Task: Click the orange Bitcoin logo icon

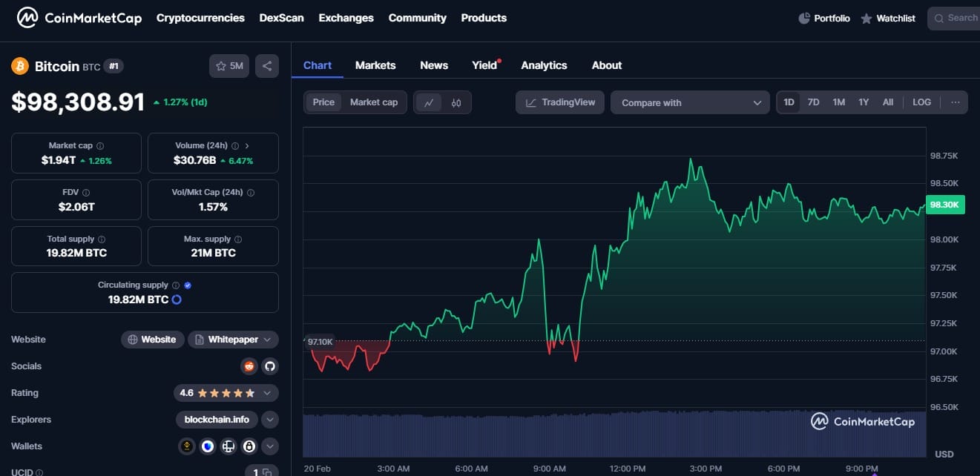Action: [x=20, y=66]
